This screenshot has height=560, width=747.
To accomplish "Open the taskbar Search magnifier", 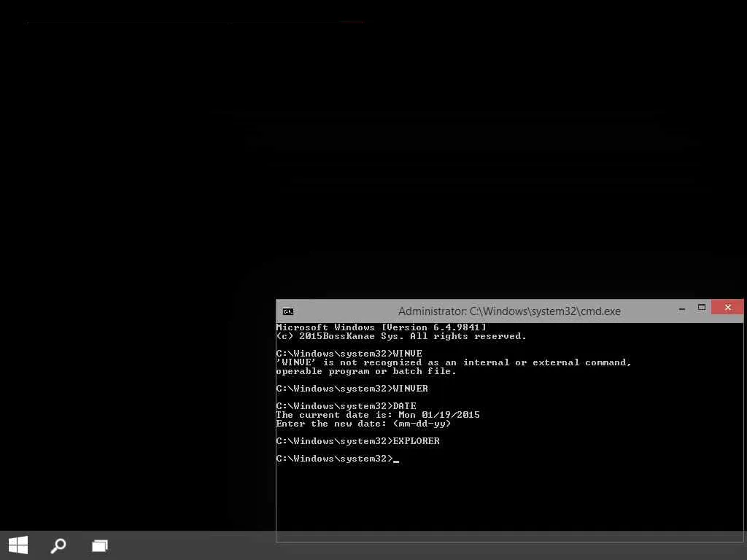I will (x=58, y=545).
